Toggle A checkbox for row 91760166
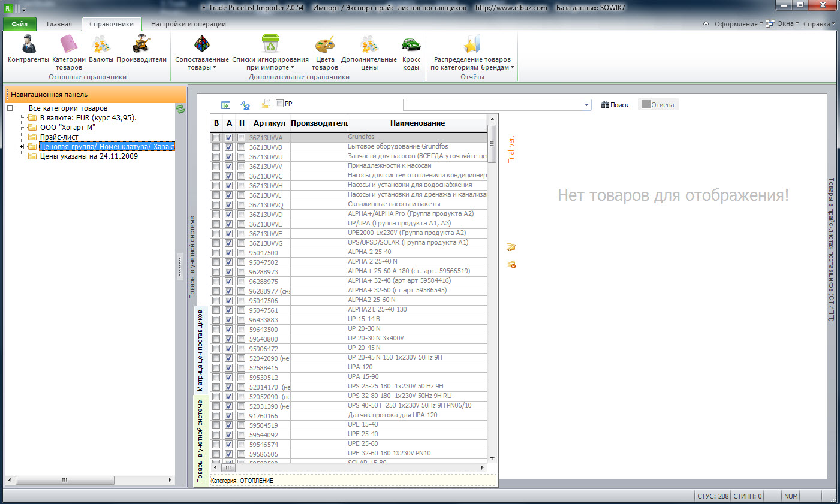 click(228, 416)
